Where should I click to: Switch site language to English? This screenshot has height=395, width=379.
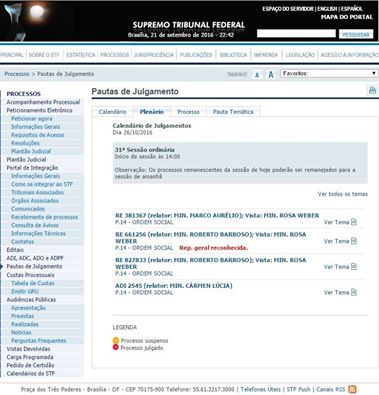coord(327,9)
